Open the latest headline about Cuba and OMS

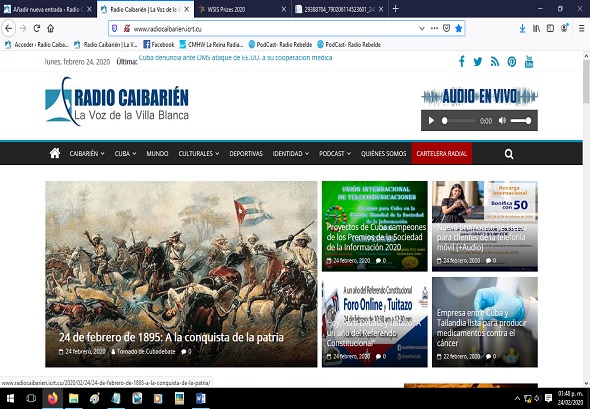(x=236, y=58)
